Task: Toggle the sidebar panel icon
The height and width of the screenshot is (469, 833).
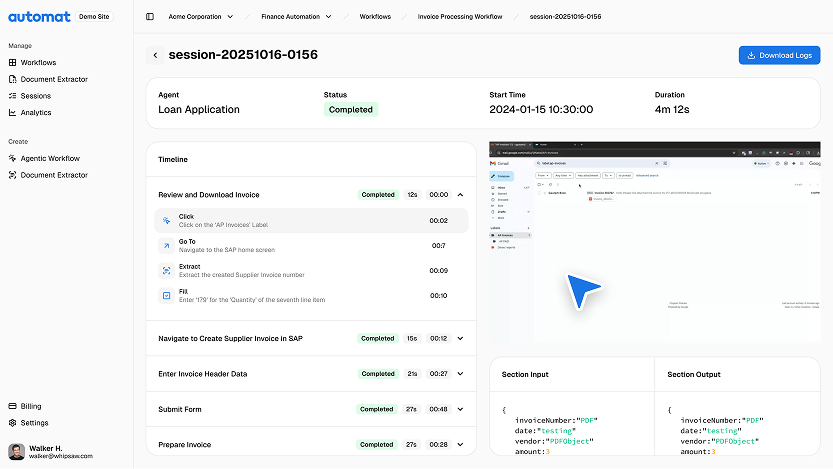Action: tap(150, 16)
